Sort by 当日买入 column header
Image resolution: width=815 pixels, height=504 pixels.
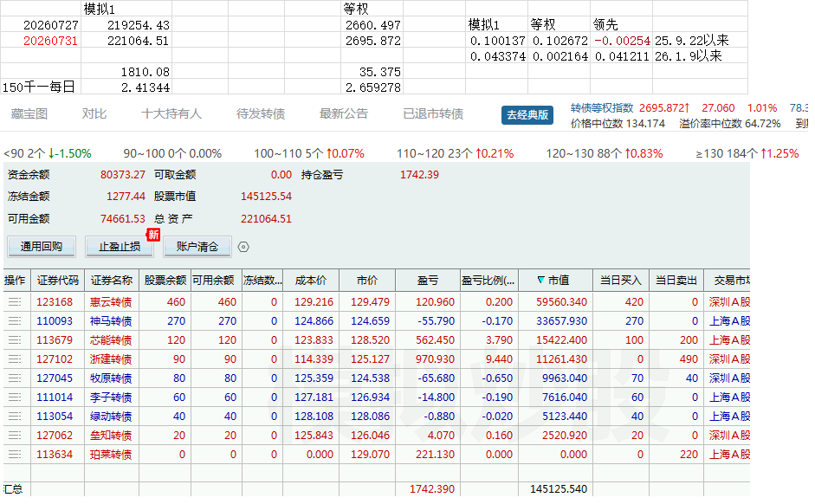621,281
